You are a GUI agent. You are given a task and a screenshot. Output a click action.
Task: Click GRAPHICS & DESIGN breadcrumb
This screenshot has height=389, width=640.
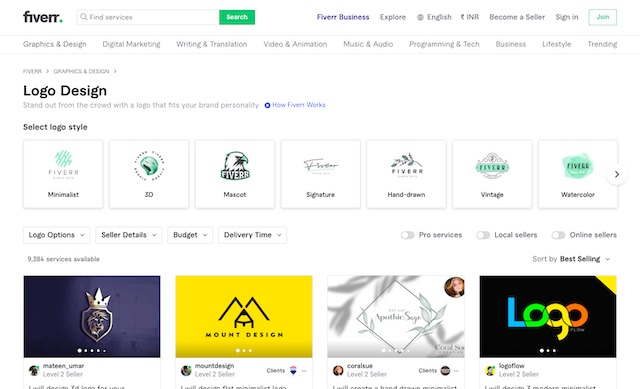pos(81,71)
